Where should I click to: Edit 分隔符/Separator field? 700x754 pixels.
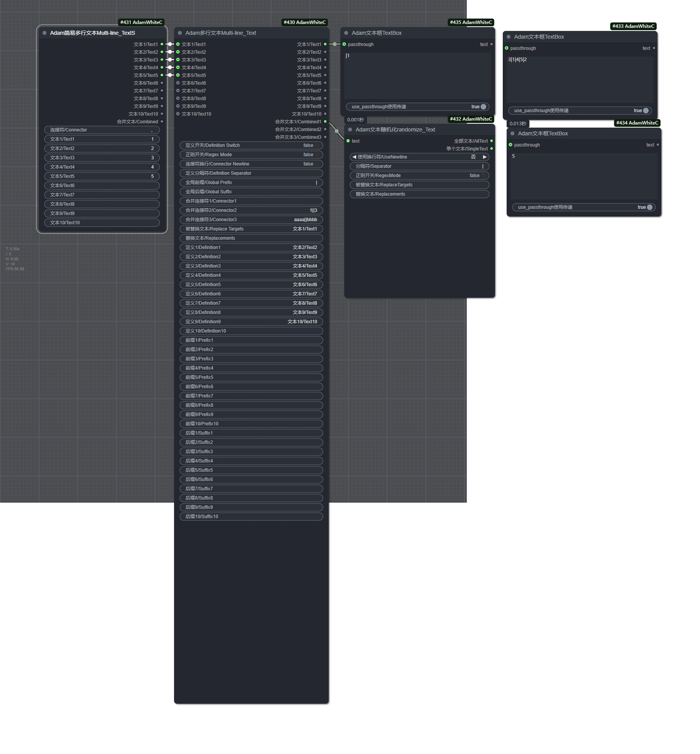(420, 166)
